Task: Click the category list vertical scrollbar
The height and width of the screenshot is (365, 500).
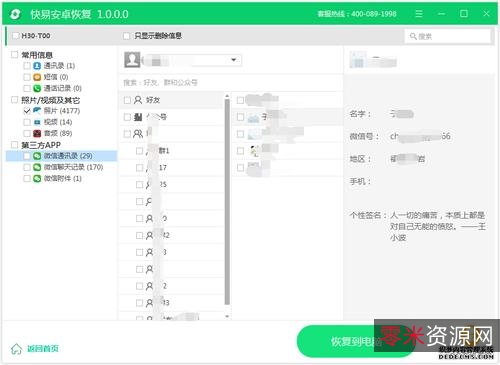Action: pos(227,202)
